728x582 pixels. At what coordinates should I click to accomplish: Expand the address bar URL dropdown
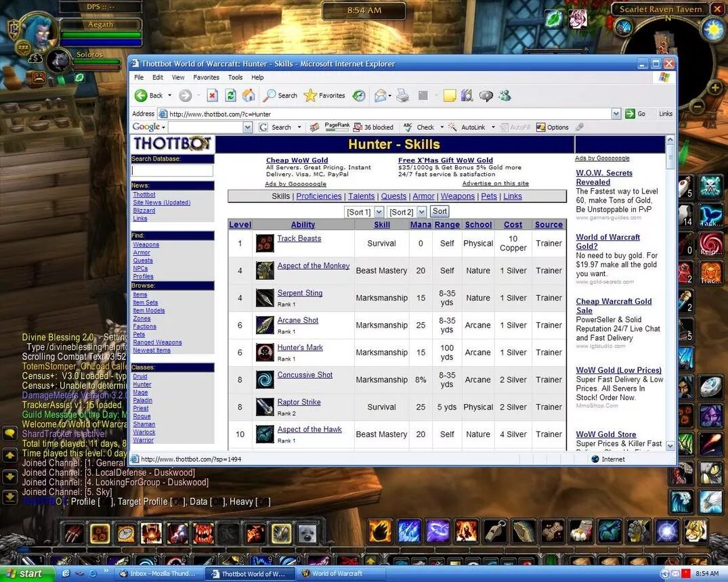coord(616,114)
